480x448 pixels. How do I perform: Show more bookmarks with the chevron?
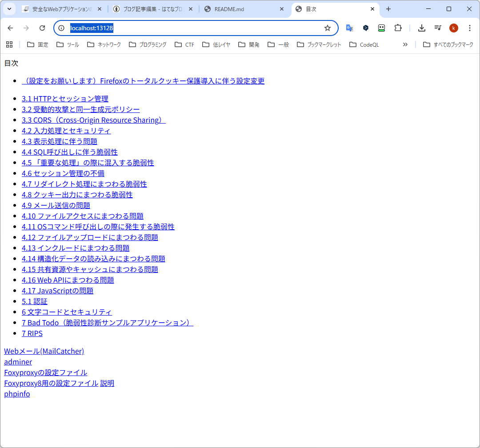coord(405,45)
